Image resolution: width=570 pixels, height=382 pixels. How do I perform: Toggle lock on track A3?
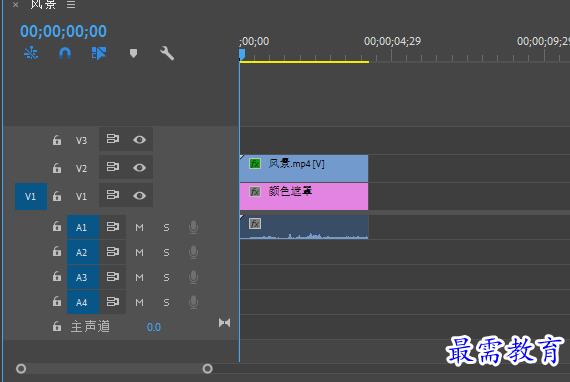tap(57, 277)
